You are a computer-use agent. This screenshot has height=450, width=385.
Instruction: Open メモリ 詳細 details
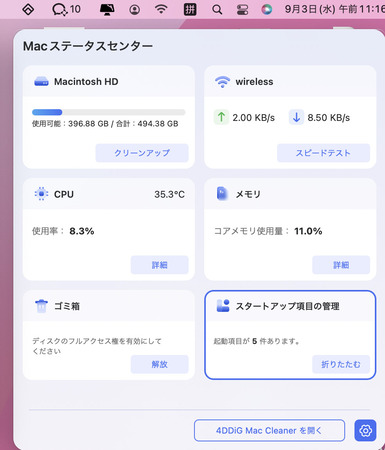341,265
